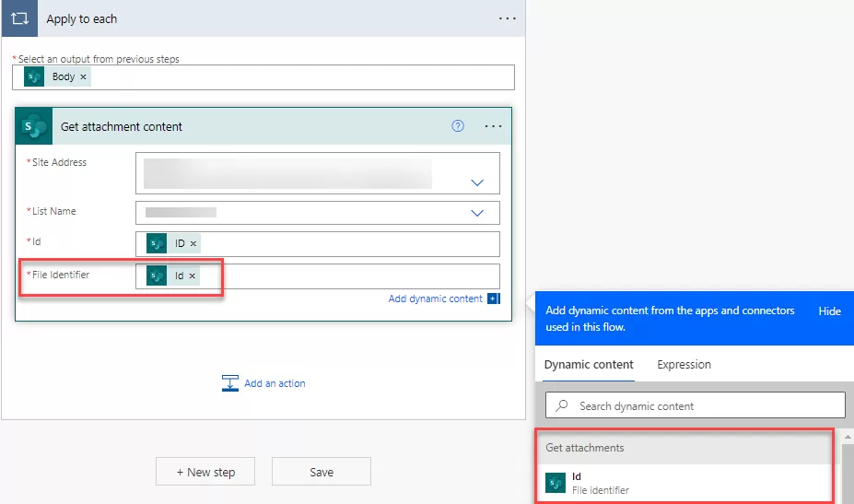Image resolution: width=854 pixels, height=504 pixels.
Task: Click the Apply to each loop icon
Action: [19, 18]
